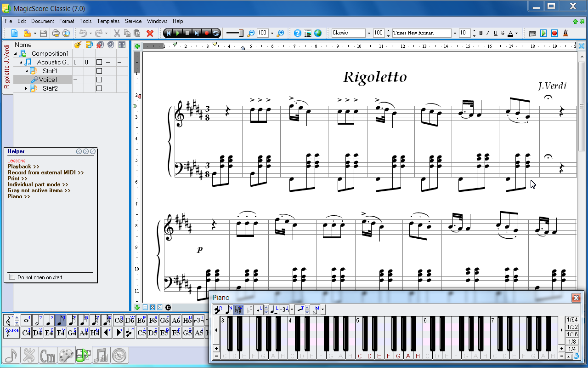Open the zoom percent dropdown arrow
This screenshot has width=588, height=368.
(271, 33)
